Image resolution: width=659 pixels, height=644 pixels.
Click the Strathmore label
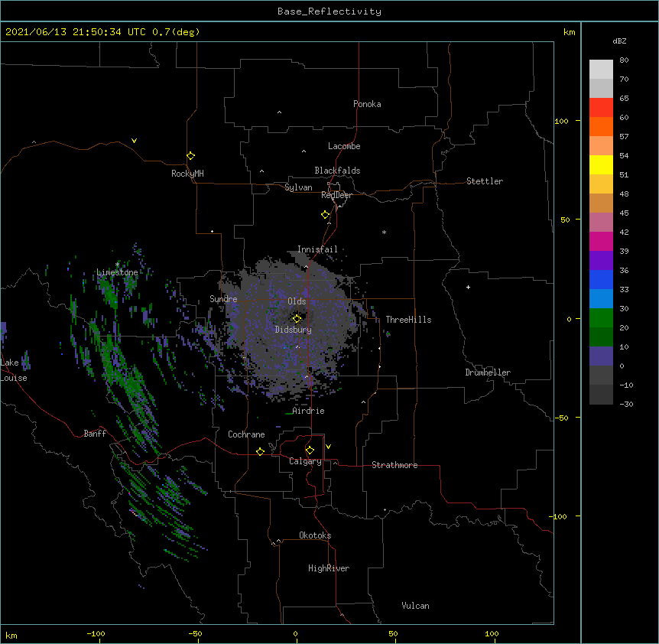coord(394,465)
